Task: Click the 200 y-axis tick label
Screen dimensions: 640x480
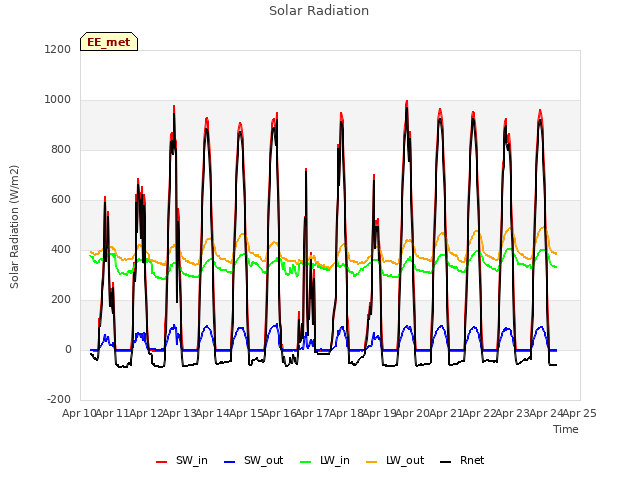Action: tap(61, 300)
